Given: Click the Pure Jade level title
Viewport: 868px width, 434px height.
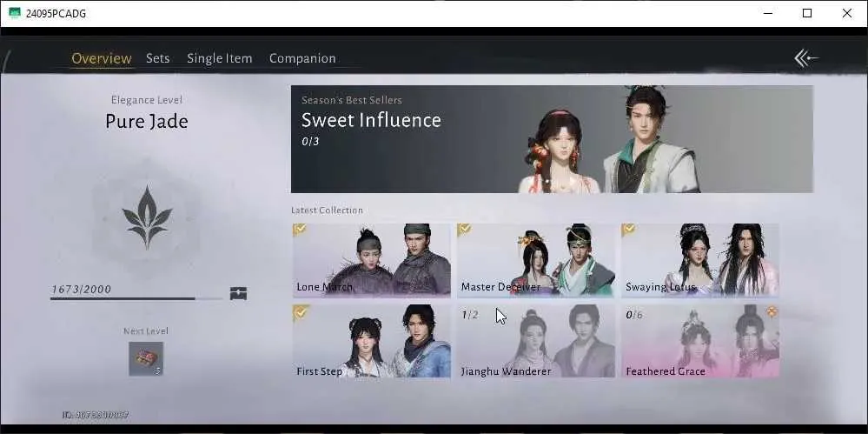Looking at the screenshot, I should tap(147, 122).
